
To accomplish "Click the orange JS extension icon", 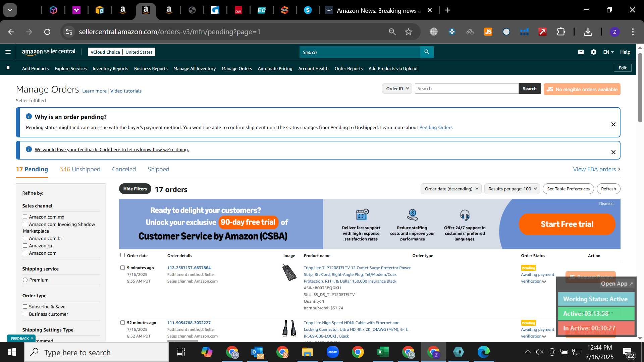I will coord(488,32).
